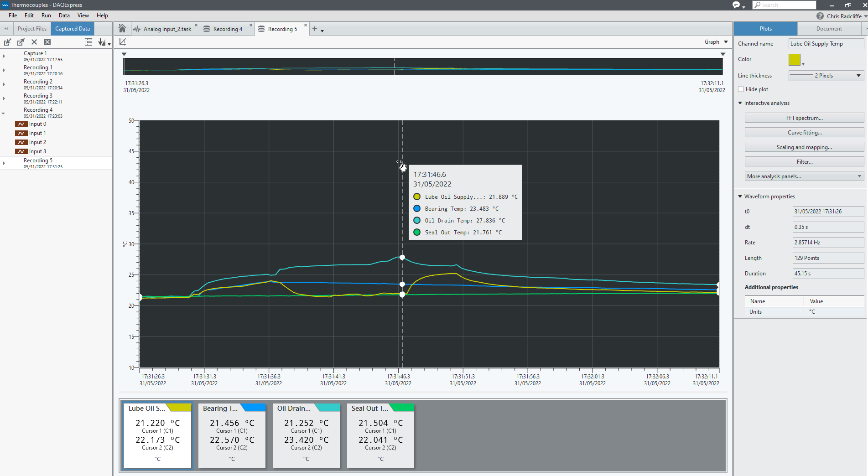Viewport: 868px width, 476px height.
Task: Open the Graph display type dropdown
Action: pyautogui.click(x=716, y=42)
